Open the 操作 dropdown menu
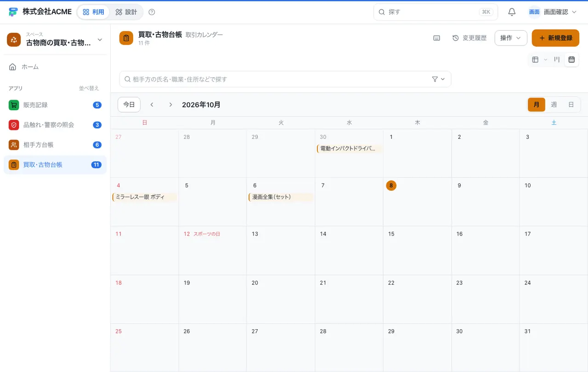 [511, 38]
